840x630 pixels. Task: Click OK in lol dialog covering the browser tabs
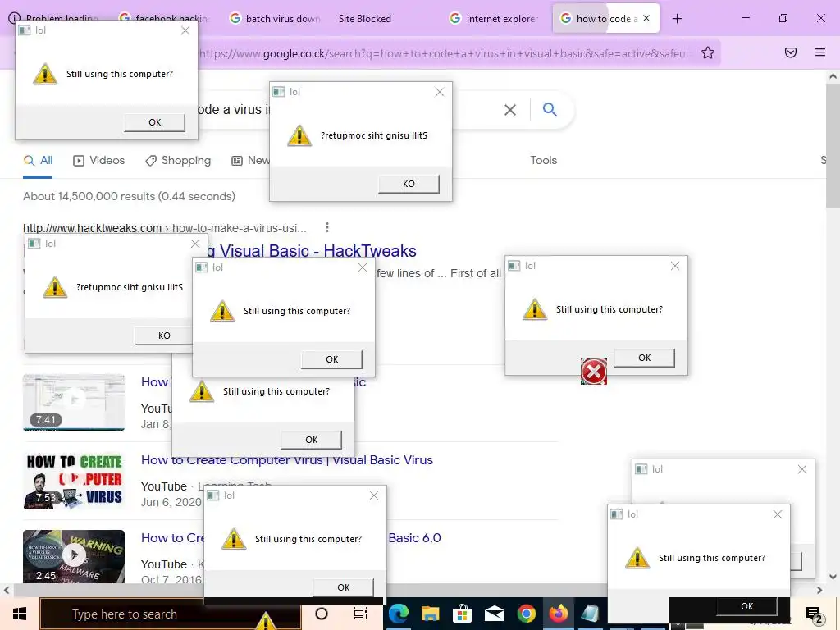[154, 122]
